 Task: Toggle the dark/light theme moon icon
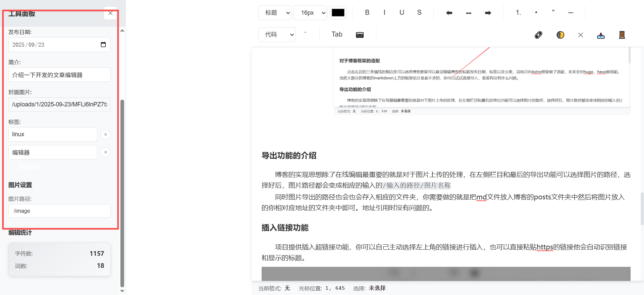[x=560, y=35]
